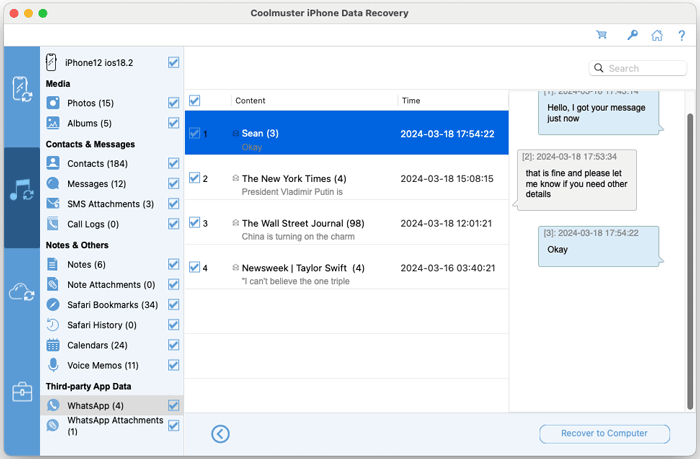The image size is (700, 459).
Task: Open the register key icon
Action: click(632, 35)
